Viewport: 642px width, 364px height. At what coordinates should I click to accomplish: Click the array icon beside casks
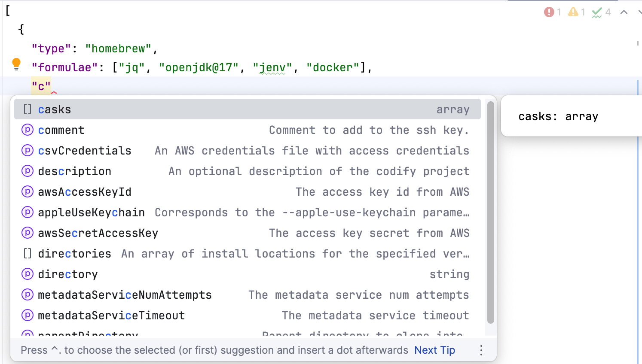28,109
